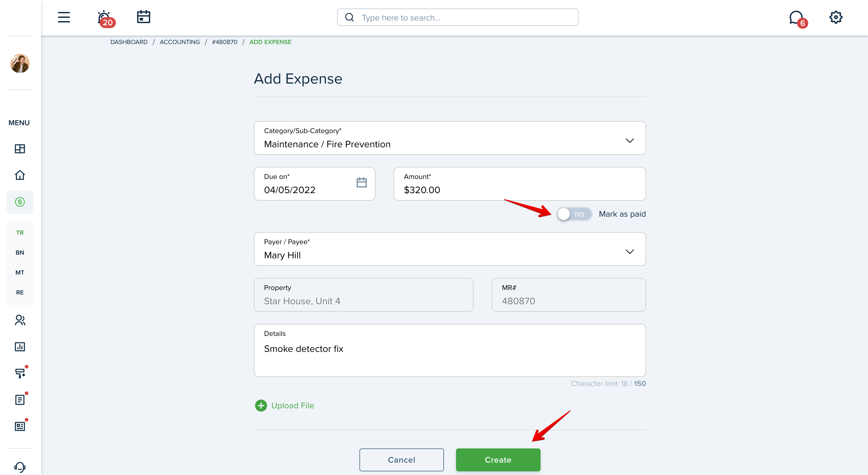Focus the search input field

pyautogui.click(x=458, y=17)
